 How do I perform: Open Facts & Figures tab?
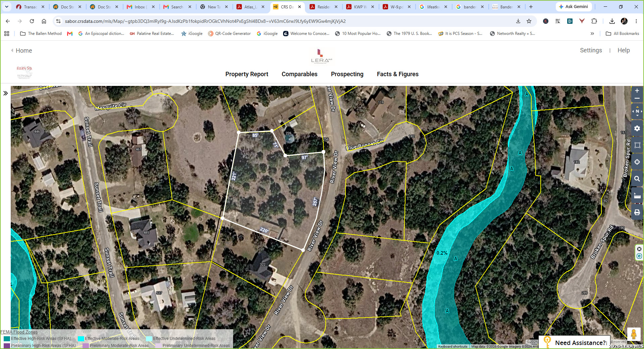pyautogui.click(x=397, y=74)
